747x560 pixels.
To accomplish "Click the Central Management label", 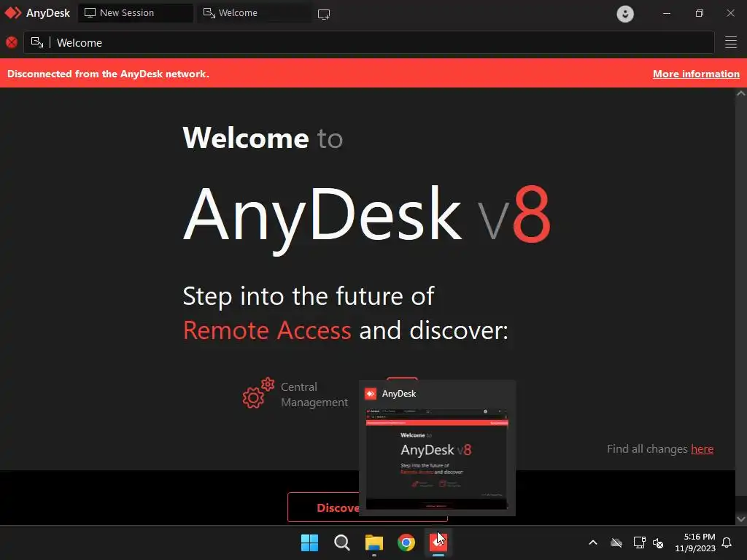I will [314, 394].
